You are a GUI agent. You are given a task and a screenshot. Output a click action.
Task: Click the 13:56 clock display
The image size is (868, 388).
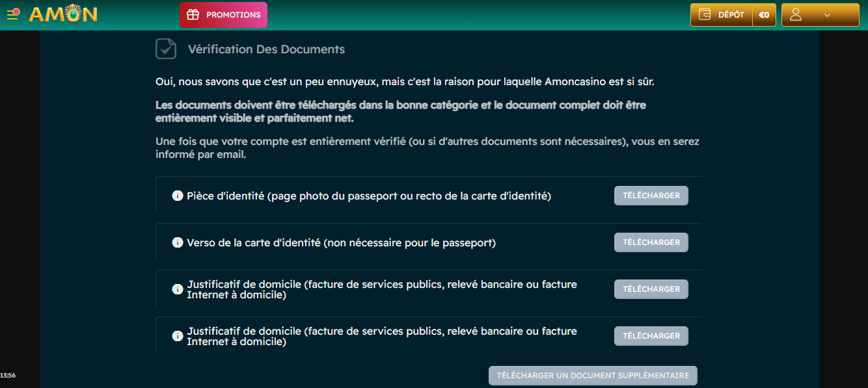[x=8, y=376]
